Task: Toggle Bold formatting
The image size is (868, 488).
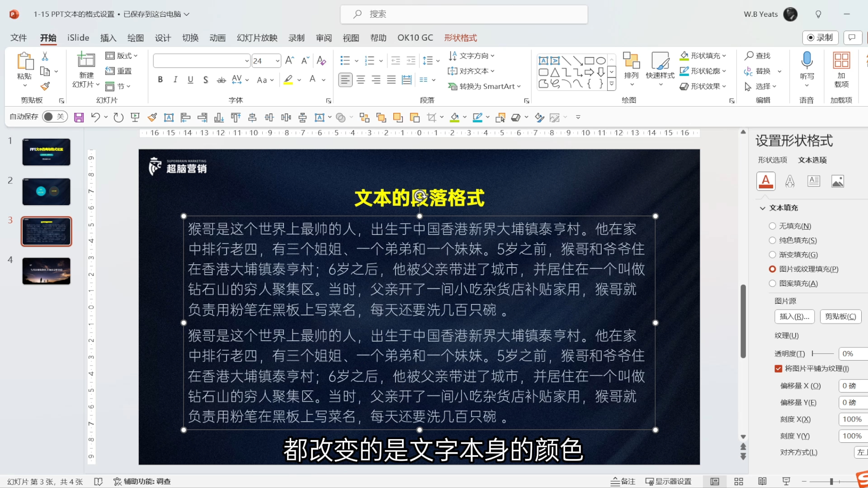Action: click(160, 80)
